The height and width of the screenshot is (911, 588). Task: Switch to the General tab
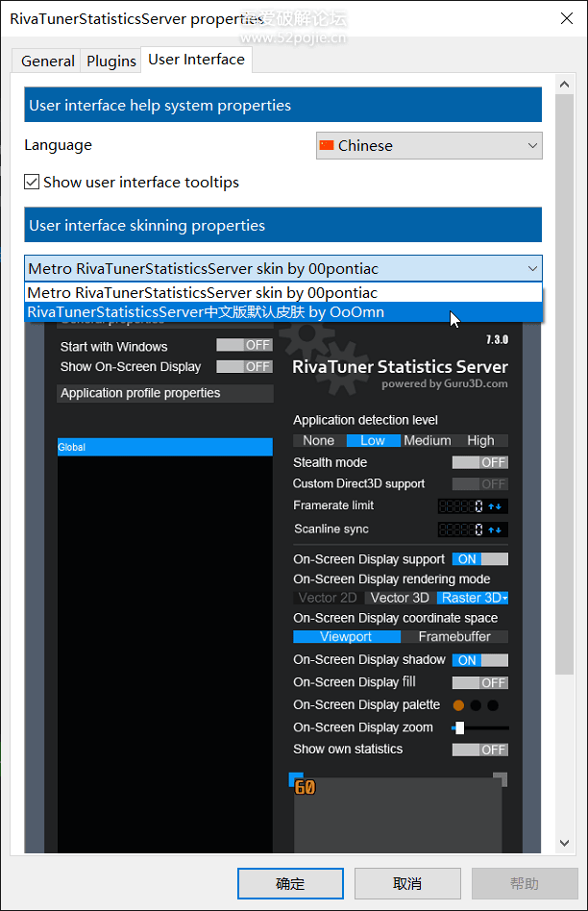(x=48, y=61)
